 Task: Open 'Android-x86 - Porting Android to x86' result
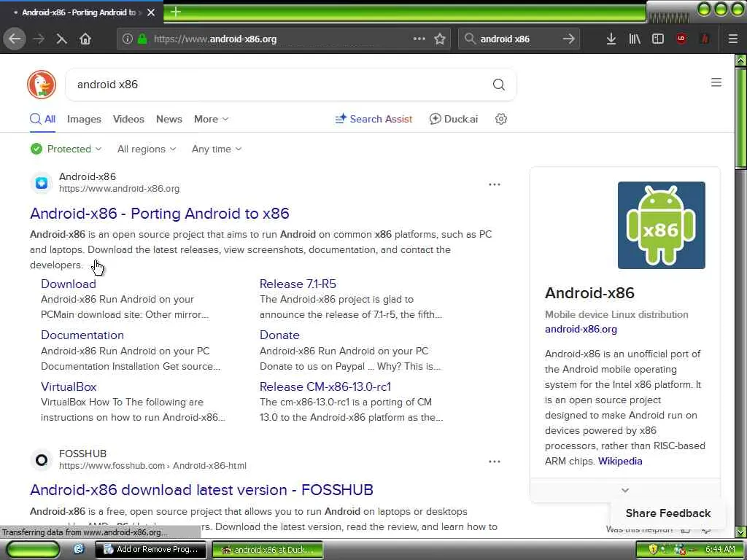coord(160,214)
